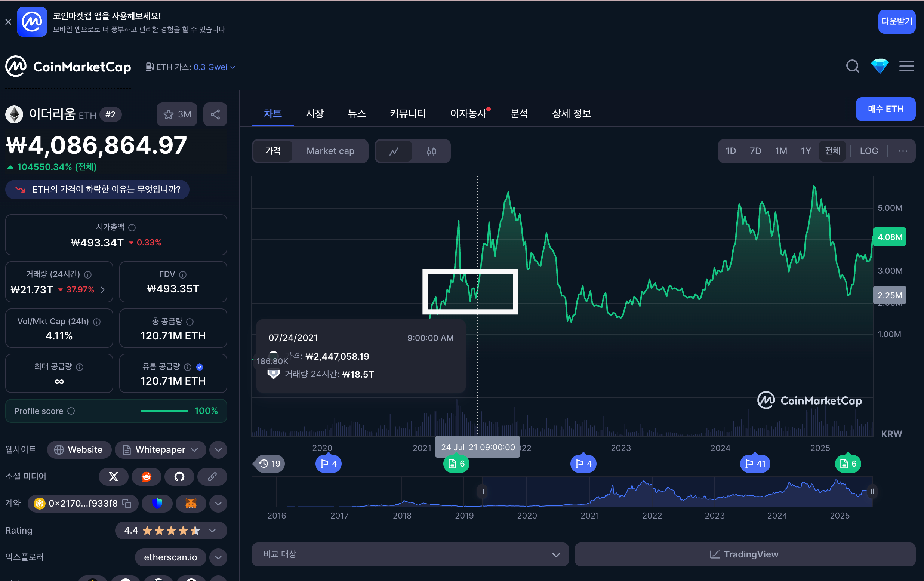Open the 커뮤니티 tab
This screenshot has height=581, width=924.
tap(407, 114)
